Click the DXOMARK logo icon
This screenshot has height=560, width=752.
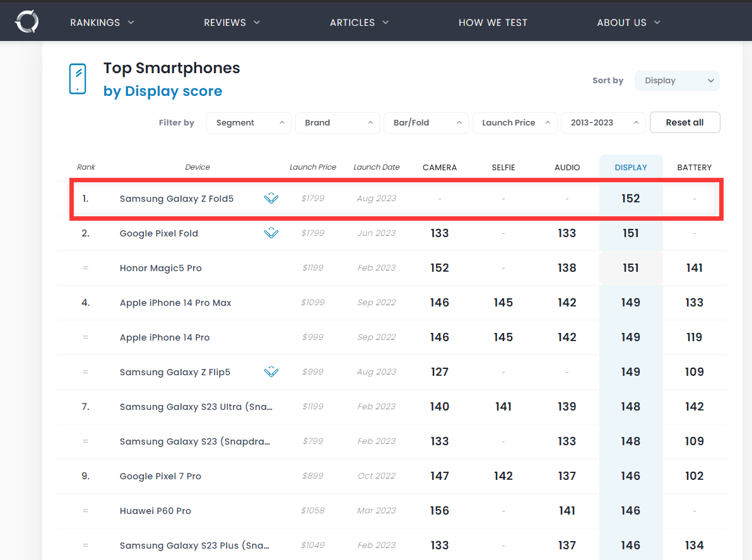[26, 22]
